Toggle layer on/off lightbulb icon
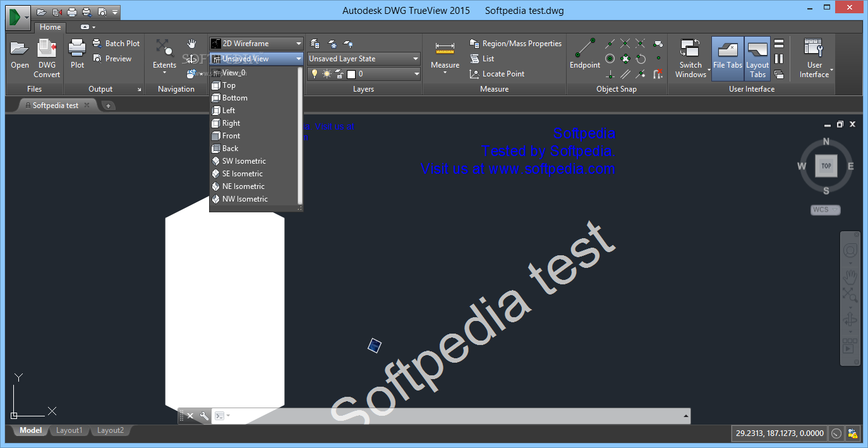This screenshot has width=868, height=448. tap(315, 74)
